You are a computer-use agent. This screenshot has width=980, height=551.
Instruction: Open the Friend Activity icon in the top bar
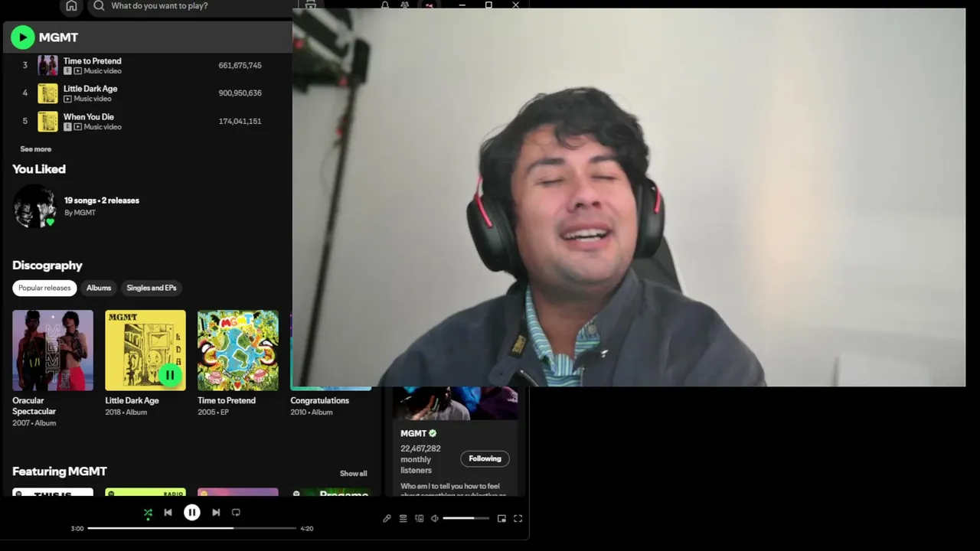(x=404, y=5)
